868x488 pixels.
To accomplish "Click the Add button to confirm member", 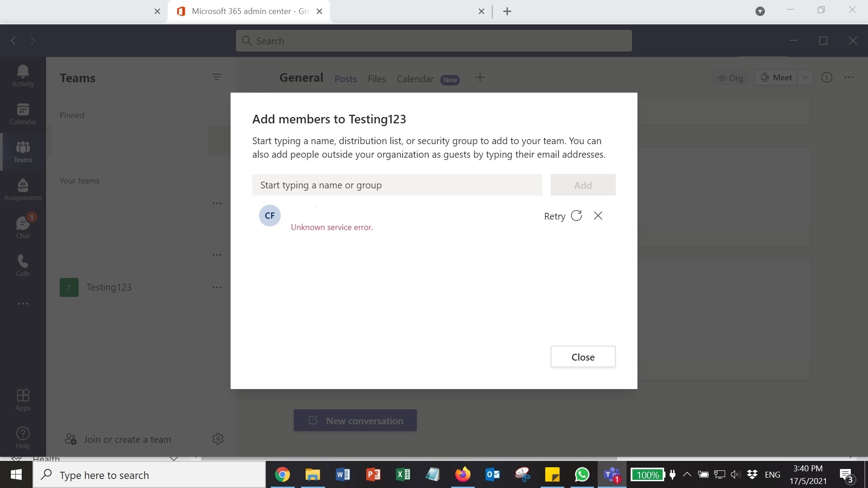I will (582, 185).
